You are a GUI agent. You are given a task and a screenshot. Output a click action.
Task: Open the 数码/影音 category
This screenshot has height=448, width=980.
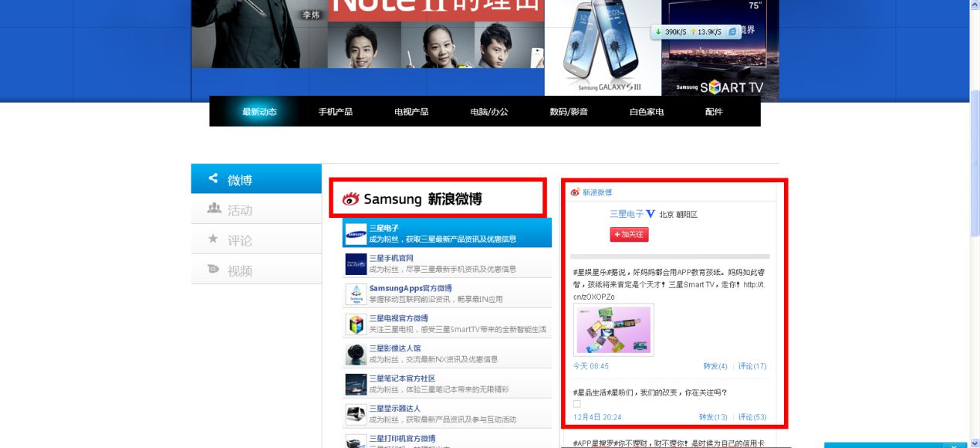[569, 112]
